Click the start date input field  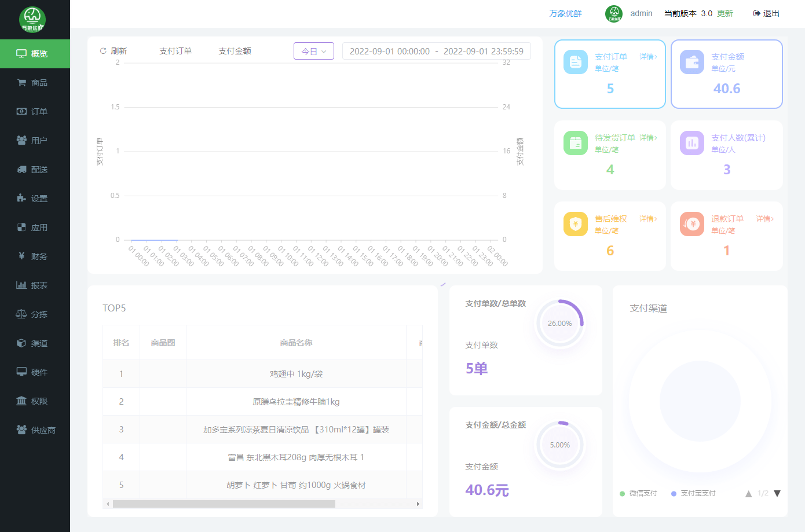pos(389,51)
